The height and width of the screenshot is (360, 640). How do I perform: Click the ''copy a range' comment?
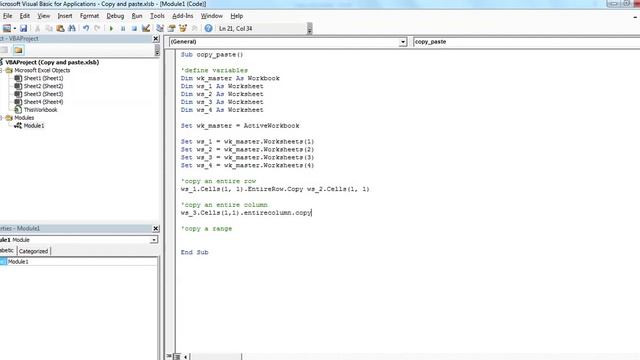click(x=207, y=229)
